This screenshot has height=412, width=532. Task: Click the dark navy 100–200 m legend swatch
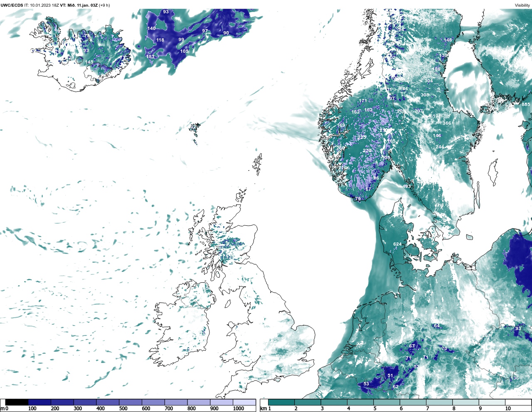tap(39, 402)
